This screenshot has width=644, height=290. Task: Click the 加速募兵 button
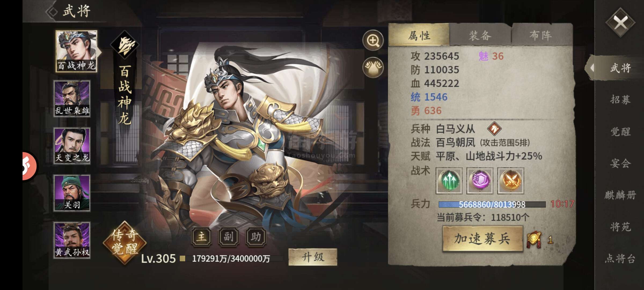pos(482,239)
